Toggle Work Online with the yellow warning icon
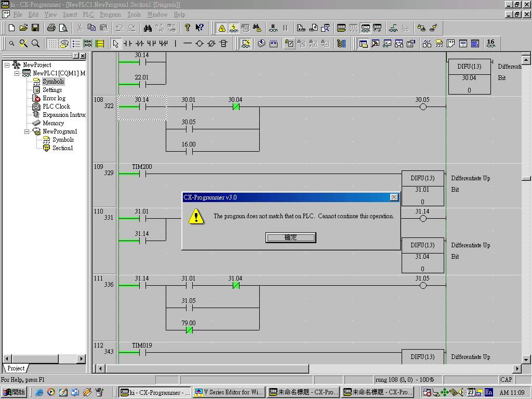Image resolution: width=532 pixels, height=399 pixels. [x=222, y=28]
